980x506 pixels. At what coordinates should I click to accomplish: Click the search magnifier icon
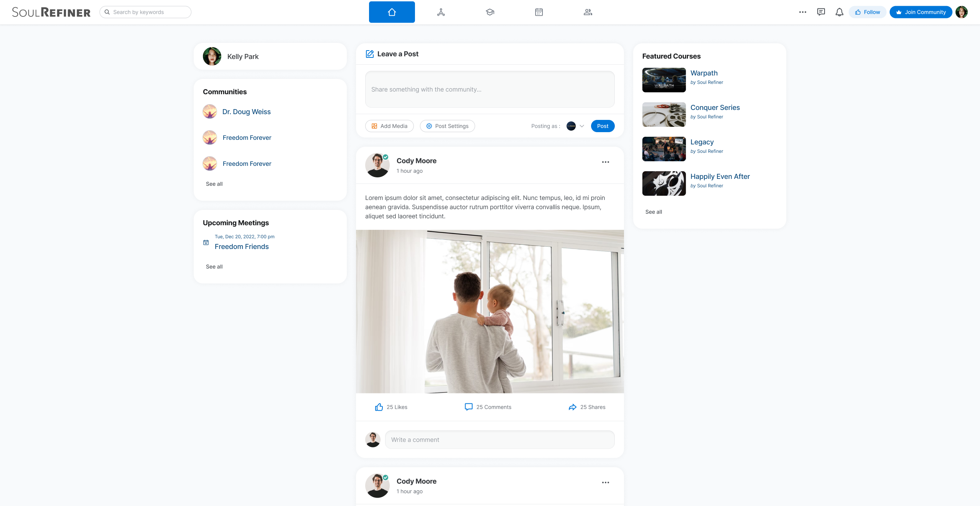107,12
